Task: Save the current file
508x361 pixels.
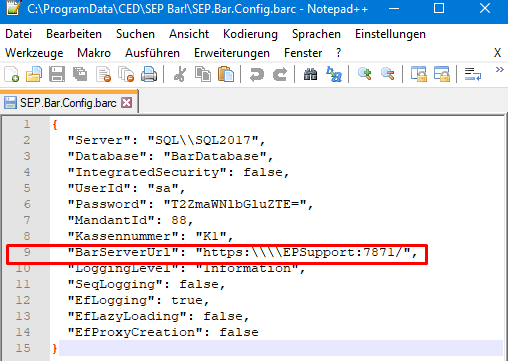Action: 57,74
